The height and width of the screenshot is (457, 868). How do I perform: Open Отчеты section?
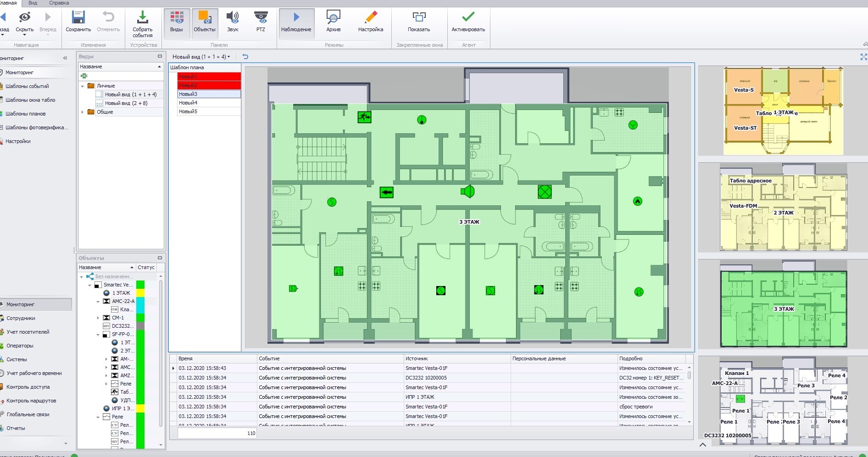(x=16, y=428)
